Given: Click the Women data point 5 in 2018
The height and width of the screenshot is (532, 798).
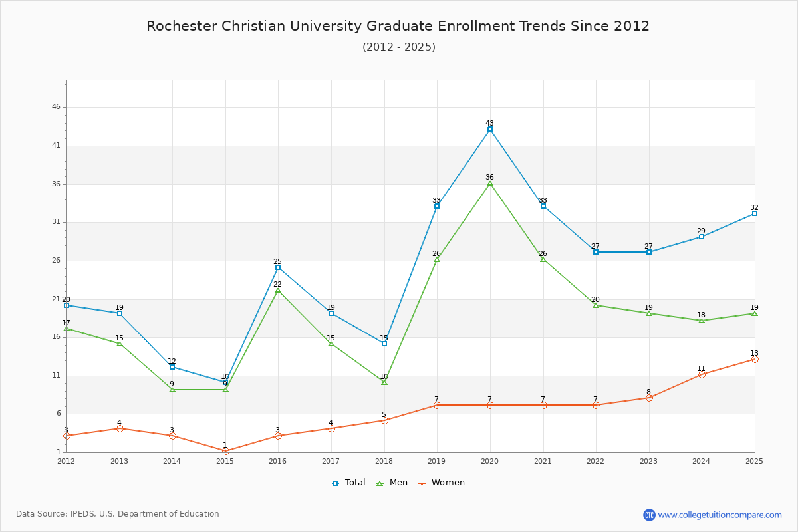Looking at the screenshot, I should click(384, 420).
